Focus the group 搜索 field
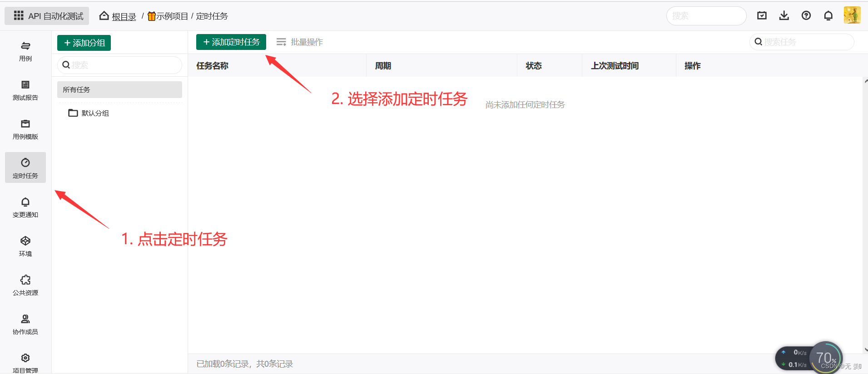The width and height of the screenshot is (868, 374). [119, 65]
